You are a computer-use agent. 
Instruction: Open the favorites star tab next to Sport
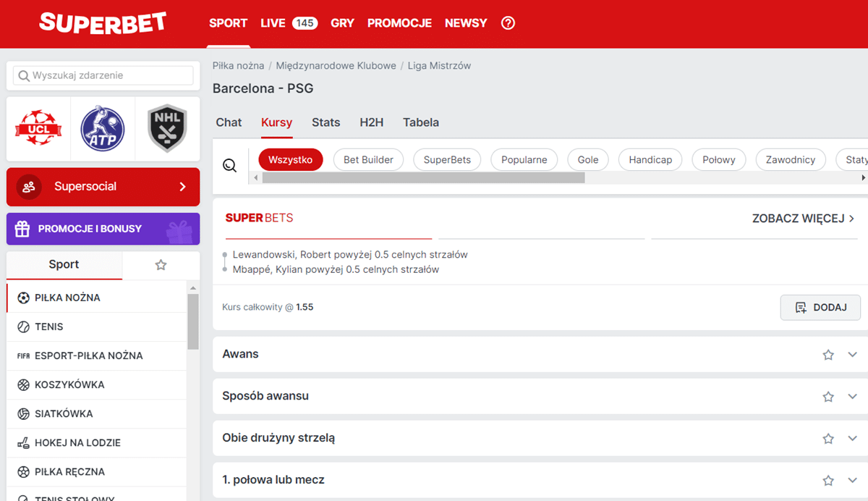pos(161,265)
